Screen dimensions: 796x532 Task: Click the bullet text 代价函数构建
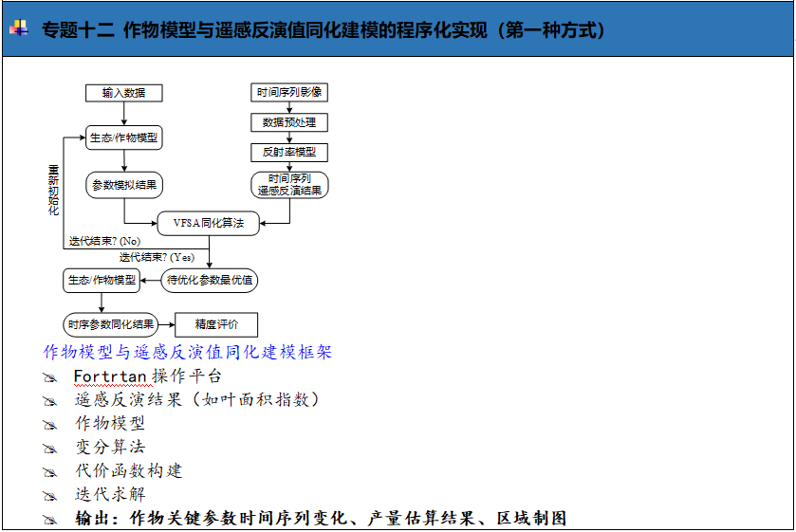point(128,470)
